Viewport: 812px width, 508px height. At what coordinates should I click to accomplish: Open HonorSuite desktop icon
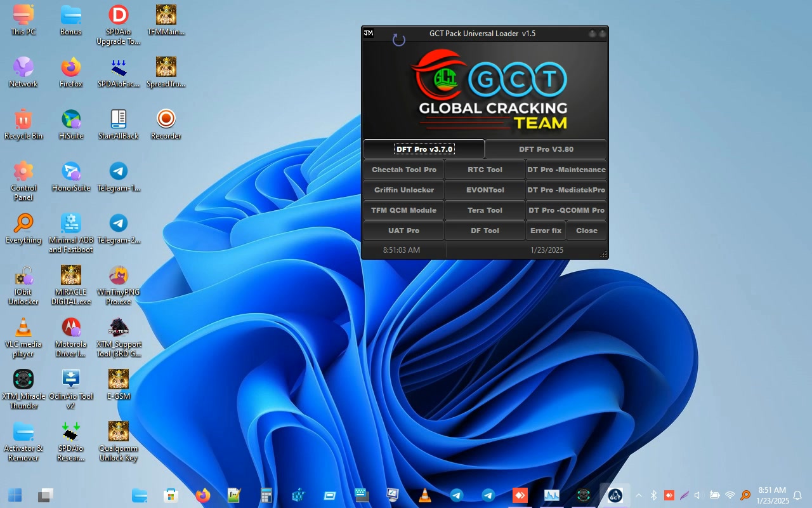(71, 177)
